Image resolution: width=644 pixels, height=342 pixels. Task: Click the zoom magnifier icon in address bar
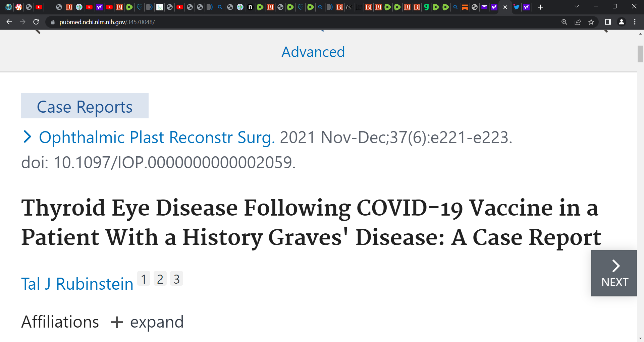point(564,22)
